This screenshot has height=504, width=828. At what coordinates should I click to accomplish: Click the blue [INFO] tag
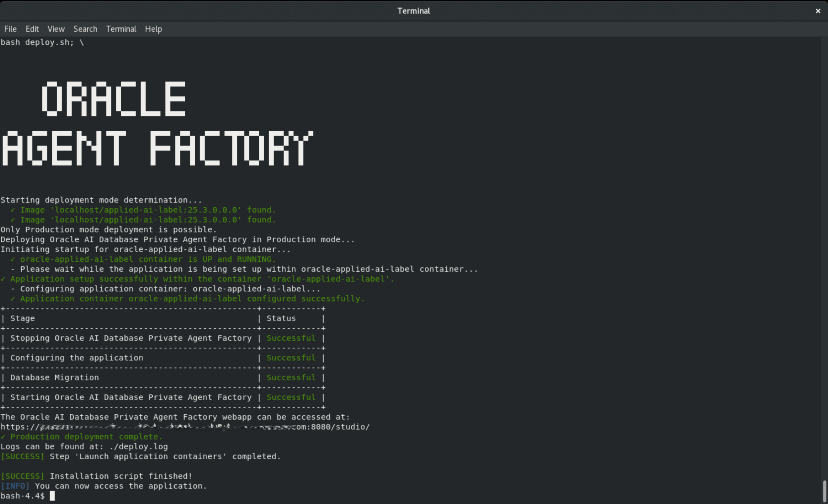pyautogui.click(x=15, y=486)
